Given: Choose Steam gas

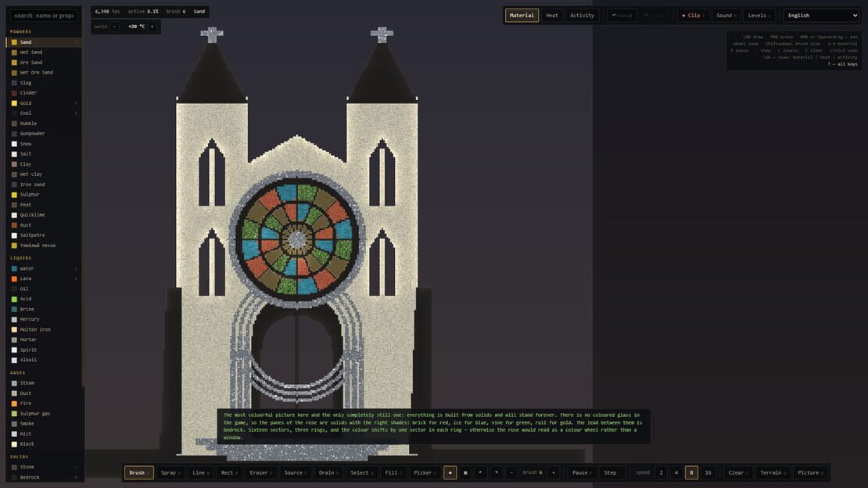Looking at the screenshot, I should 43,382.
